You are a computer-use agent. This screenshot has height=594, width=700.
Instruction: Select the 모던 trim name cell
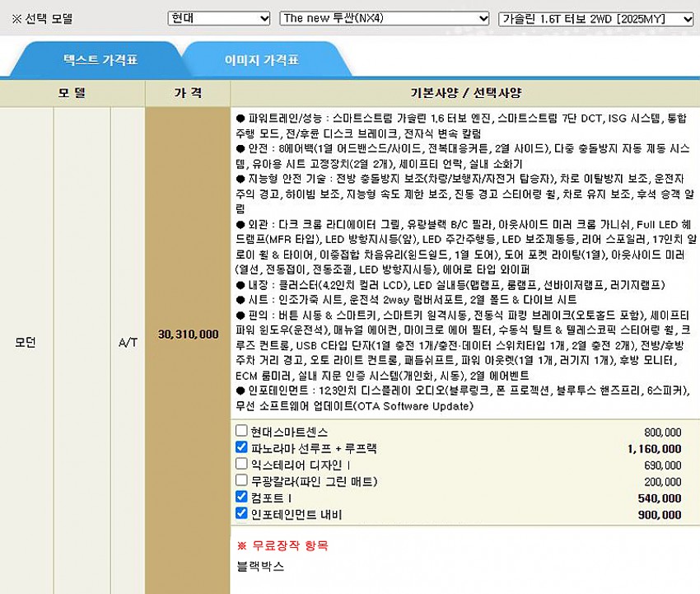click(26, 340)
